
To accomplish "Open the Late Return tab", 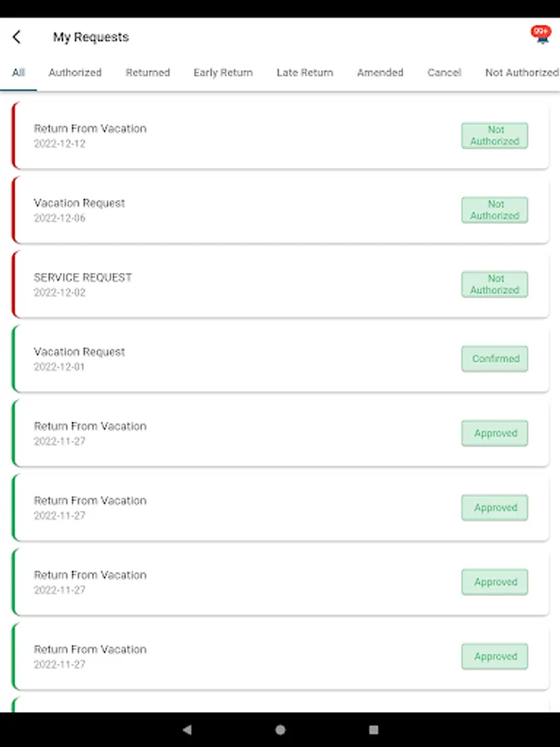I will (304, 72).
